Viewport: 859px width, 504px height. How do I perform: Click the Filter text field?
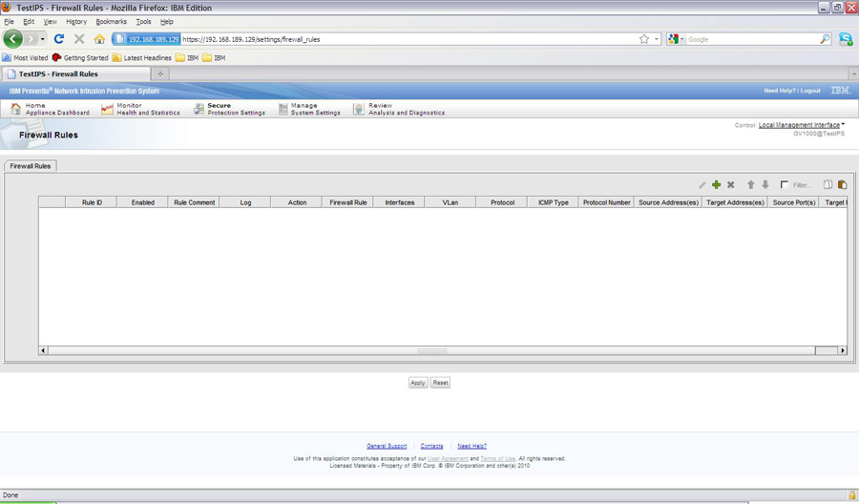[803, 185]
